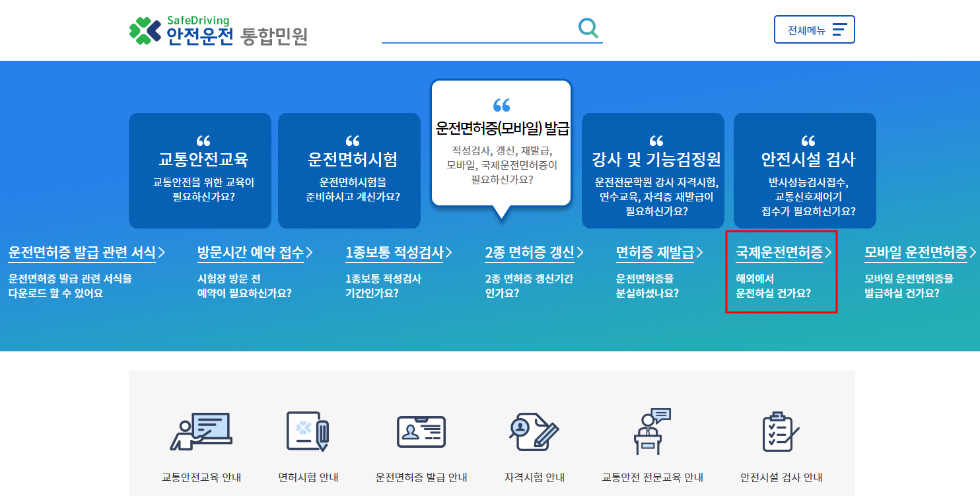Open 운전면허증 발급 관련 서식 downloads

(86, 252)
